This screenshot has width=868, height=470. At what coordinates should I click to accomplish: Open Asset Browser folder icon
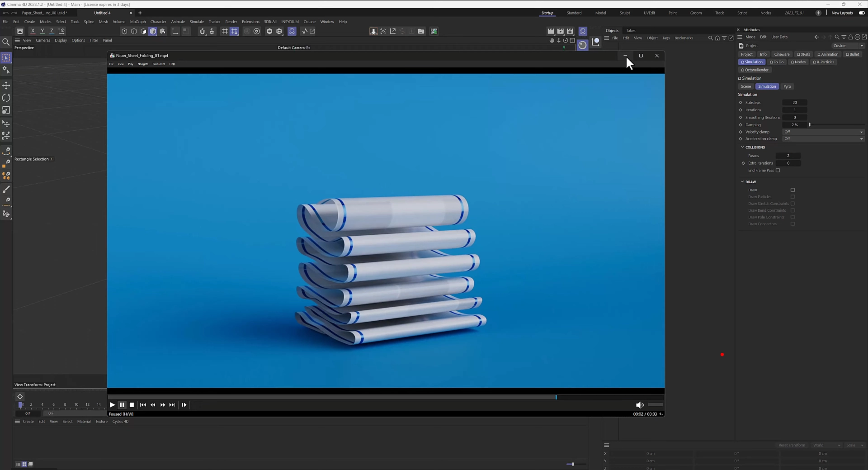coord(421,31)
